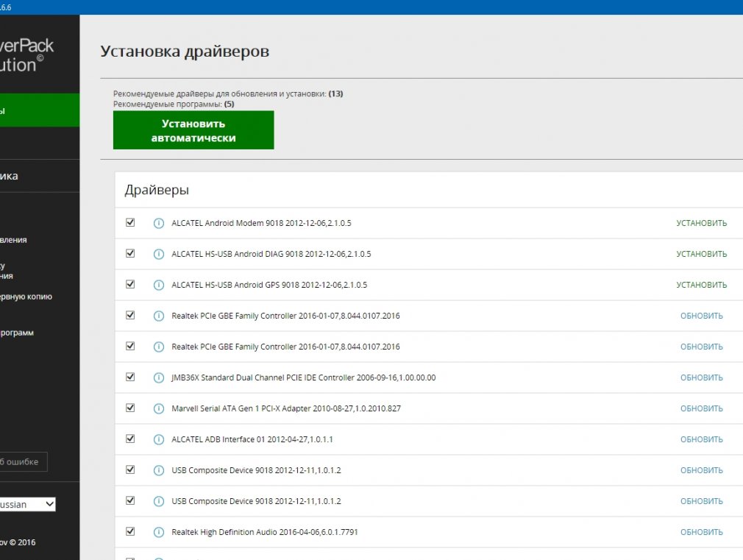Image resolution: width=743 pixels, height=560 pixels.
Task: Click ОБНОВИТЬ for Realtek High Definition Audio
Action: (x=701, y=533)
